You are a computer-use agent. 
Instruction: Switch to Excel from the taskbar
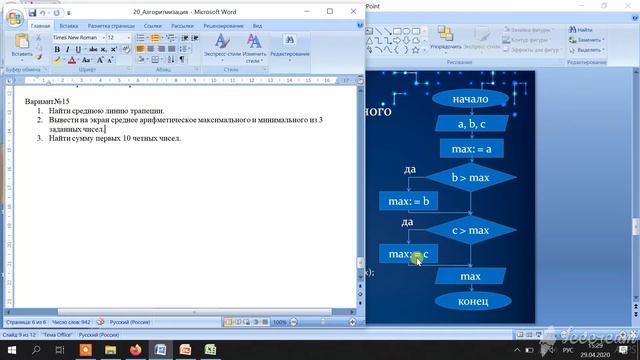210,350
